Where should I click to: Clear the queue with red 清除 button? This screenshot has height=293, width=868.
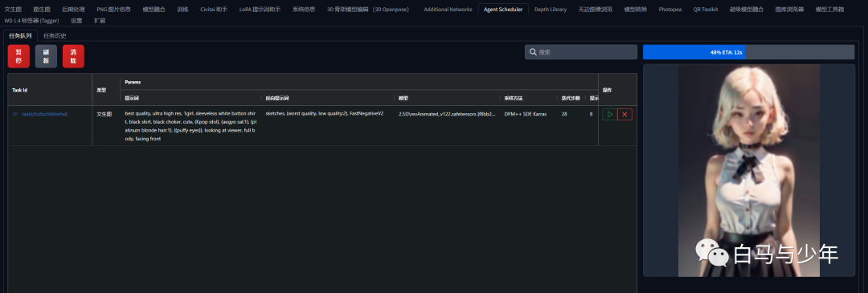74,56
